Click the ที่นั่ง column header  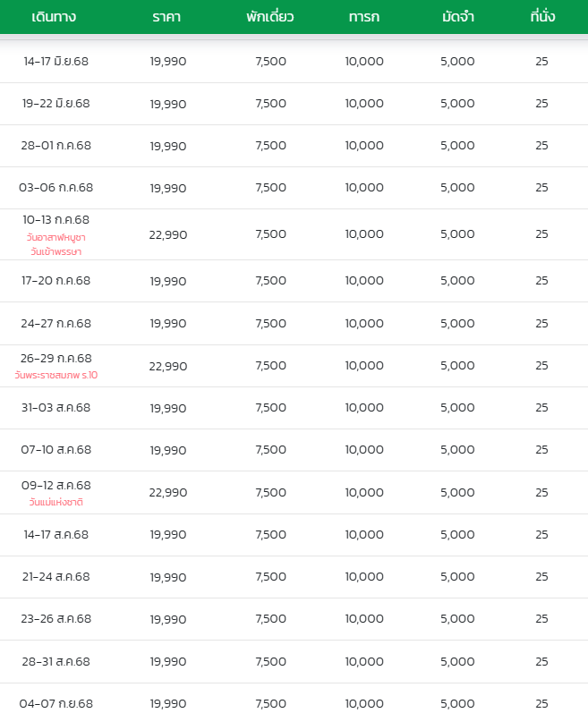tap(542, 17)
